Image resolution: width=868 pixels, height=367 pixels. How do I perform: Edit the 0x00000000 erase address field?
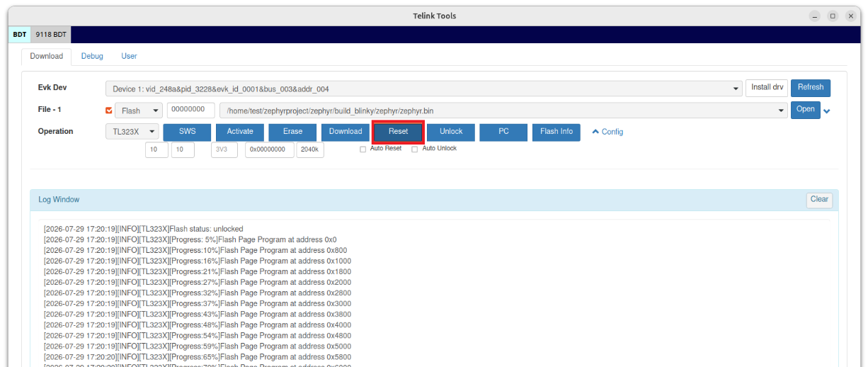click(270, 150)
